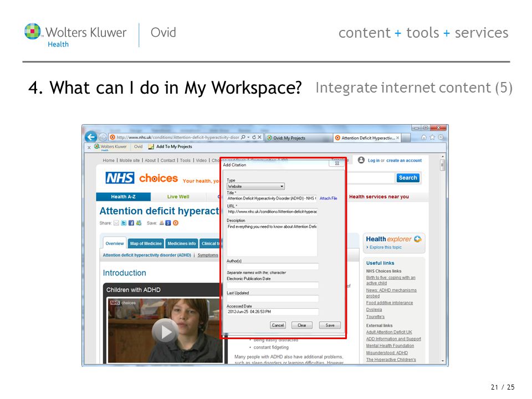The height and width of the screenshot is (399, 532).
Task: Open the address bar dropdown arrow
Action: (x=248, y=137)
